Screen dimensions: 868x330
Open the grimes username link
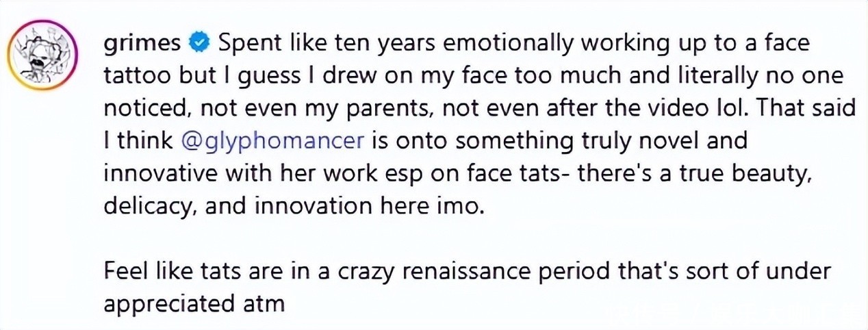(144, 44)
